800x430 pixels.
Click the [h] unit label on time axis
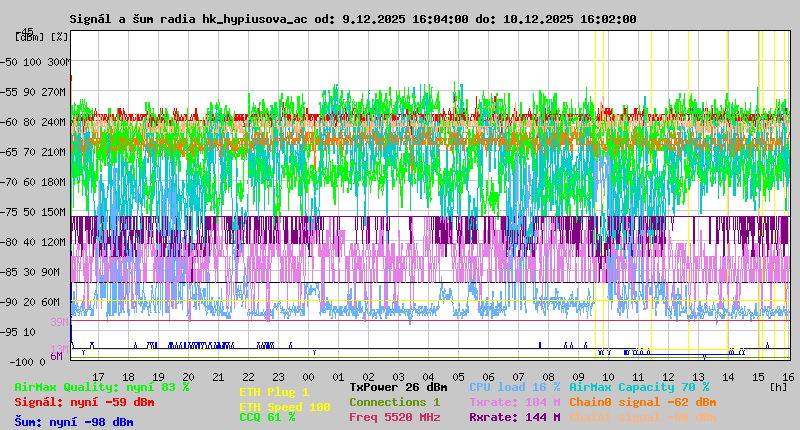tap(777, 384)
